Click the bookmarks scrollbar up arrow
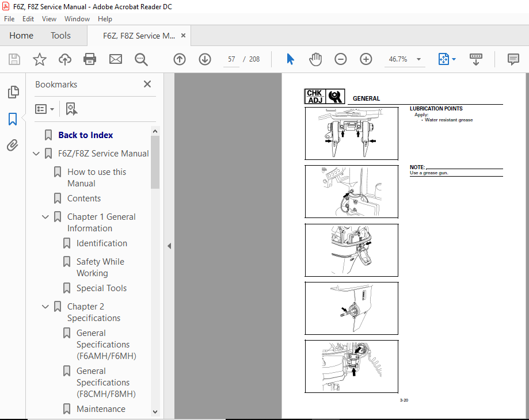 point(155,131)
